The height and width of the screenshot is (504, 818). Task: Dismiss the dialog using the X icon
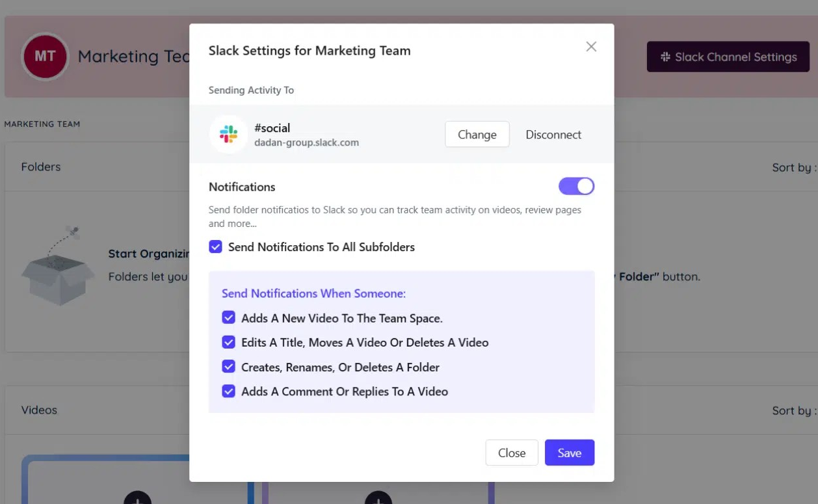(x=591, y=46)
